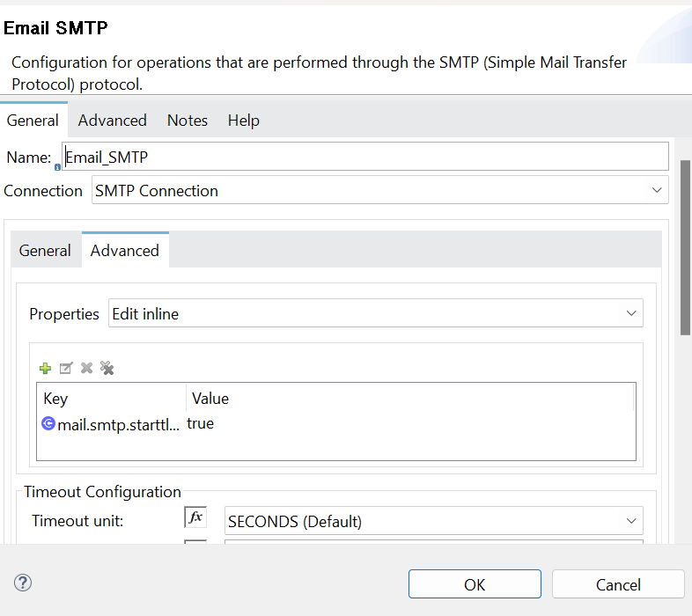Toggle fx expression mode for Timeout unit
This screenshot has height=616, width=692.
195,518
